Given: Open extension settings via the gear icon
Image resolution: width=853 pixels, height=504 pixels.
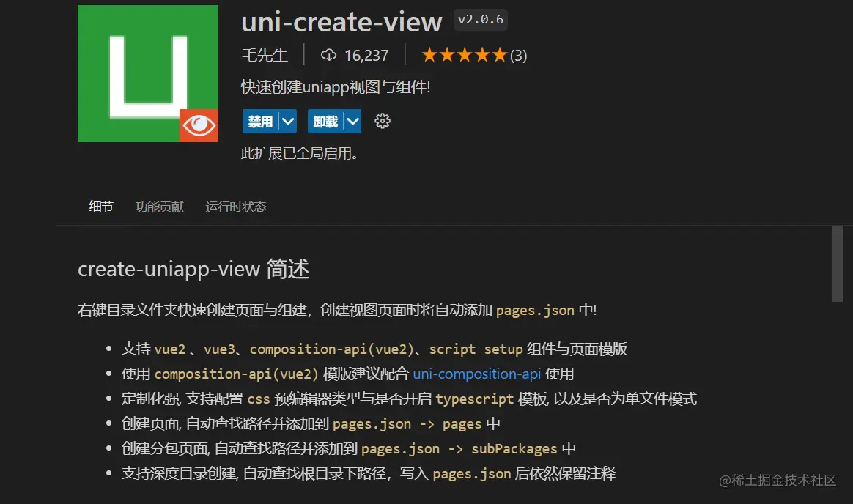Looking at the screenshot, I should click(x=382, y=121).
